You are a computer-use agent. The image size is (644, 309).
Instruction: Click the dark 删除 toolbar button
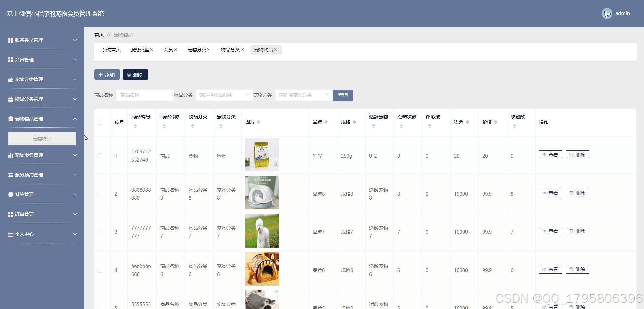click(x=135, y=75)
